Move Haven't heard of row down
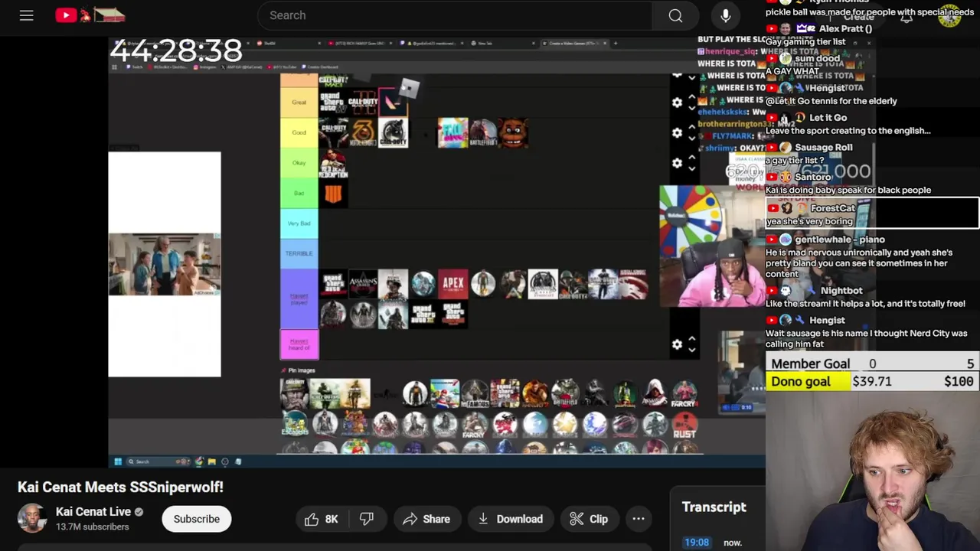Image resolution: width=980 pixels, height=551 pixels. (692, 350)
